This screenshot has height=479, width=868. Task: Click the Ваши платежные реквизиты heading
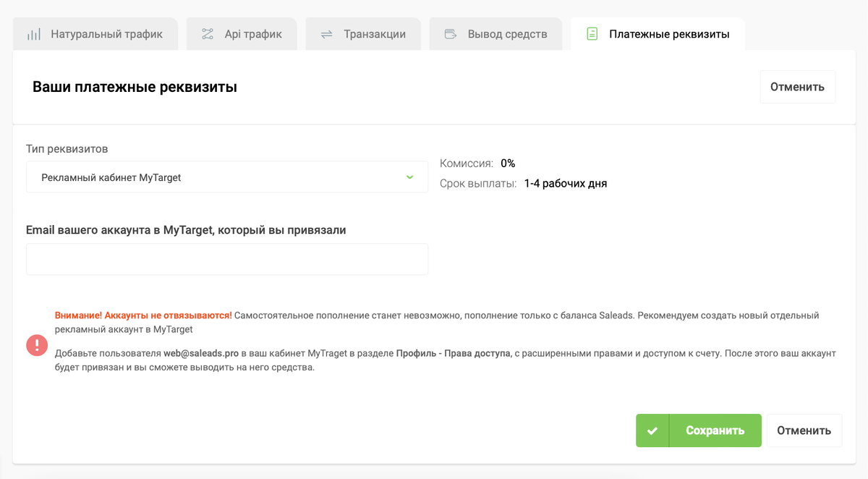pos(135,88)
